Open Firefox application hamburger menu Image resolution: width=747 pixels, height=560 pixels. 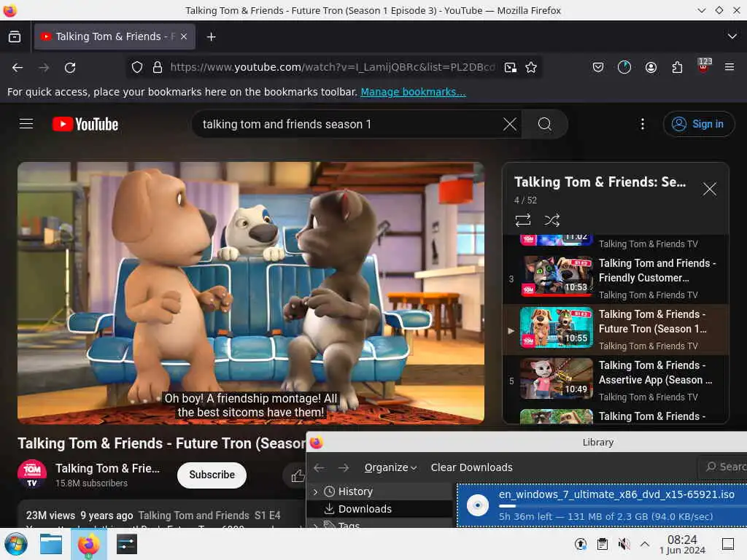tap(729, 68)
